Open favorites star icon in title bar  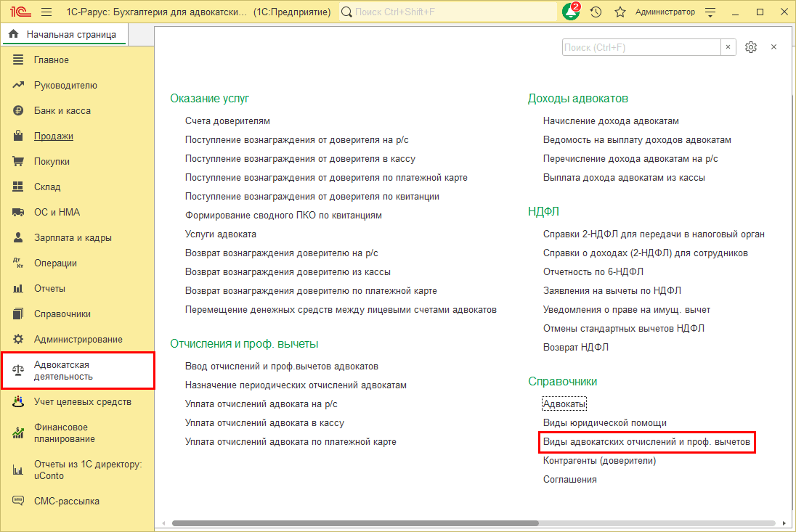620,12
